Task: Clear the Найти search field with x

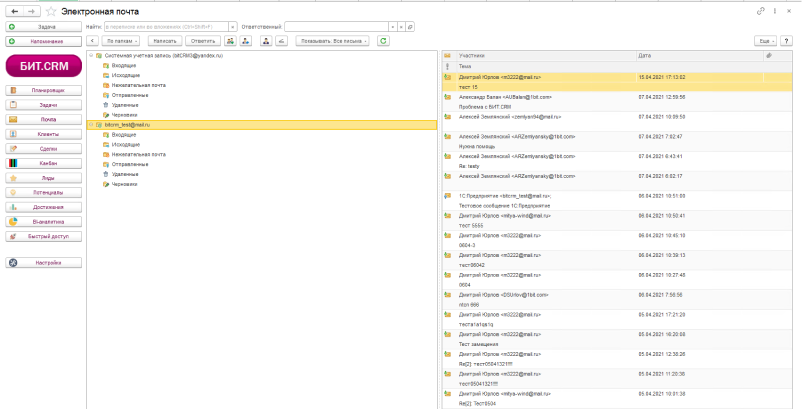Action: point(233,27)
